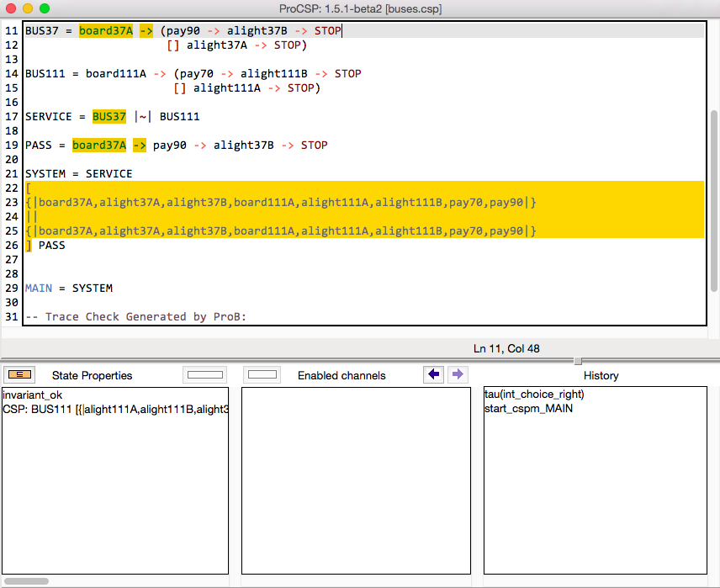
Task: Select start_cspm_MAIN history entry
Action: click(528, 409)
